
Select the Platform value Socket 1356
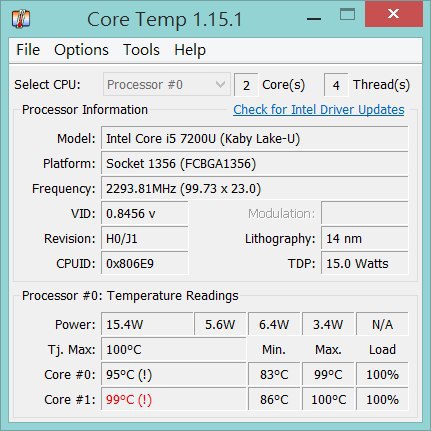click(x=255, y=163)
